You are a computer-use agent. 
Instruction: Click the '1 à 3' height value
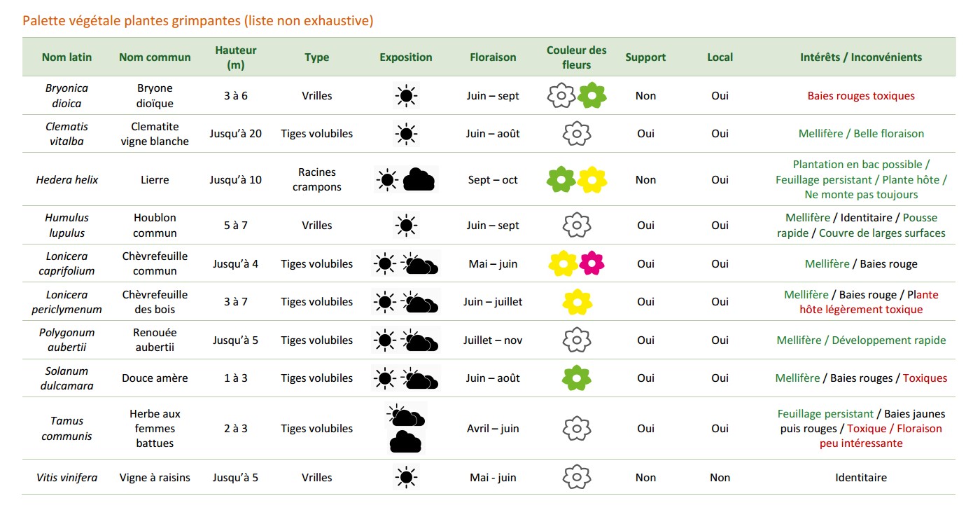click(x=236, y=378)
